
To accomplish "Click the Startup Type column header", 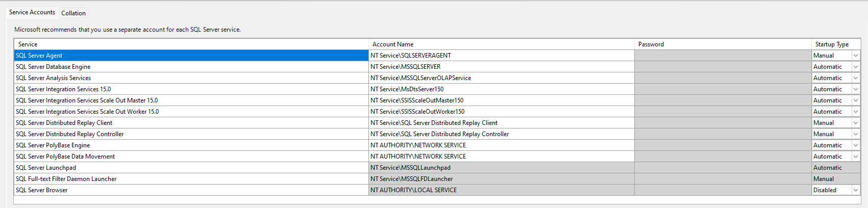I will pyautogui.click(x=836, y=44).
